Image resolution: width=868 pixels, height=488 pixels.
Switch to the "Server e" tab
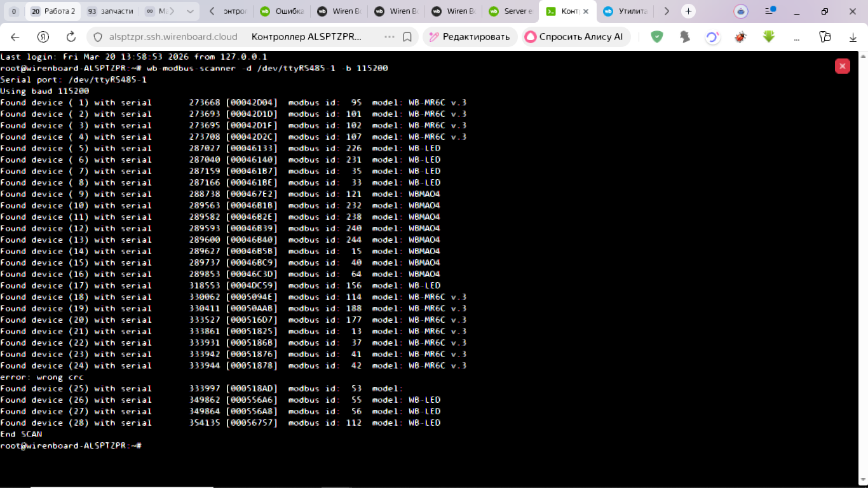tap(510, 11)
